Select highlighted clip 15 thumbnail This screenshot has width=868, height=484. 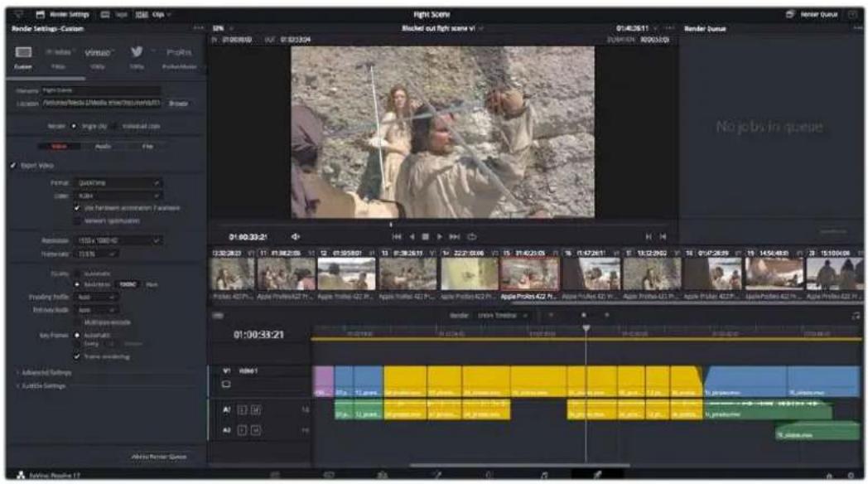529,273
